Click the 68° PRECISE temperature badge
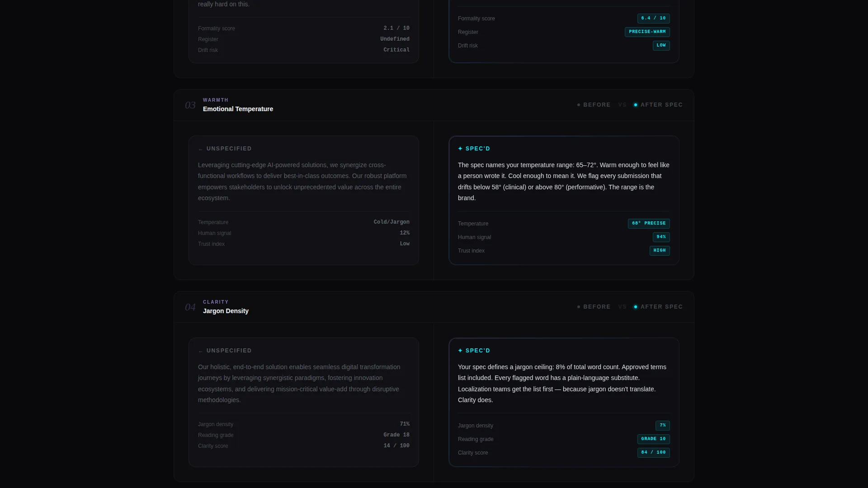This screenshot has width=868, height=488. pos(649,224)
